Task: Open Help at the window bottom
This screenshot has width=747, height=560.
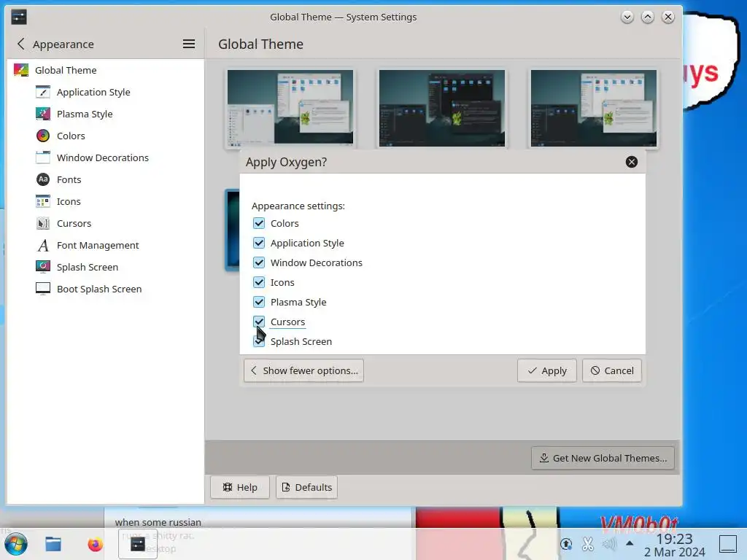Action: 239,487
